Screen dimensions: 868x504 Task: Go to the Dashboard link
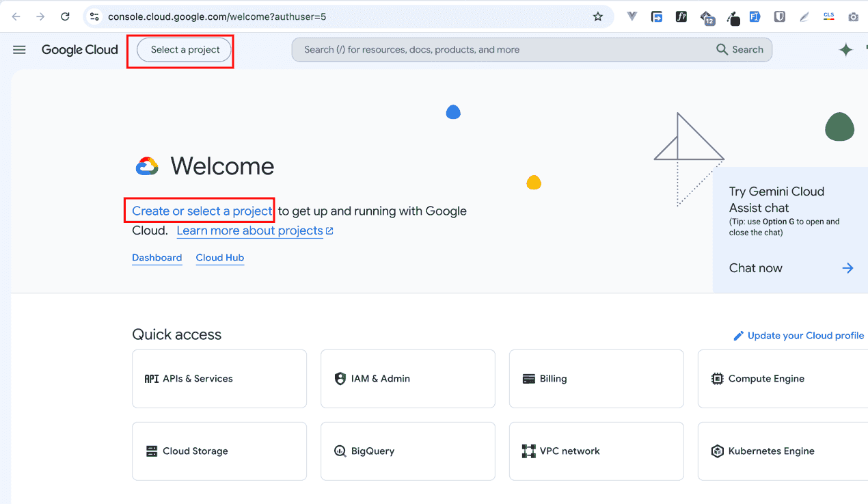point(157,258)
